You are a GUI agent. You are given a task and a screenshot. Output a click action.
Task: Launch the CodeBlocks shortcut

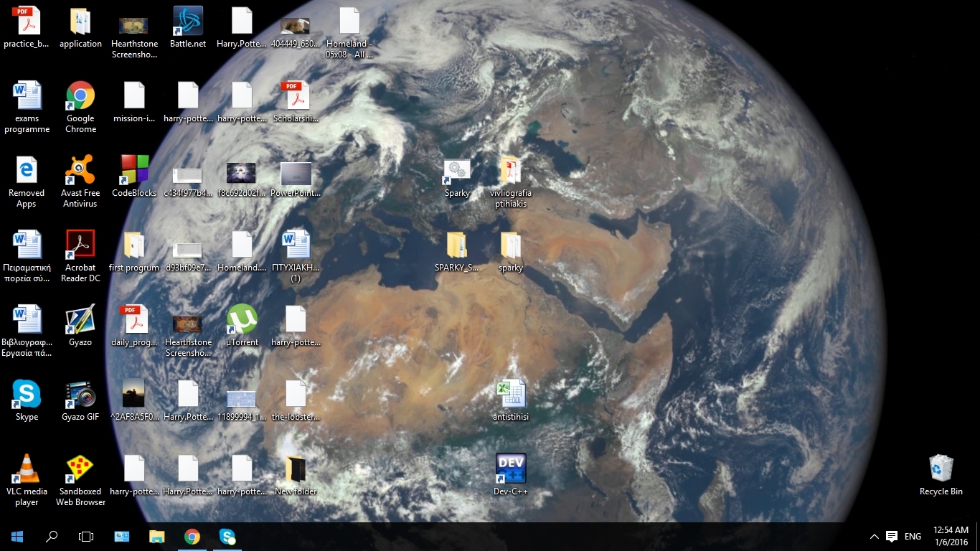click(134, 176)
